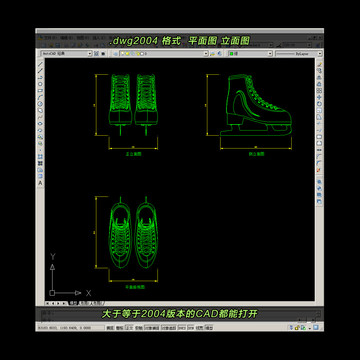The width and height of the screenshot is (360, 360).
Task: Switch to the first layout tab
Action: 84,303
